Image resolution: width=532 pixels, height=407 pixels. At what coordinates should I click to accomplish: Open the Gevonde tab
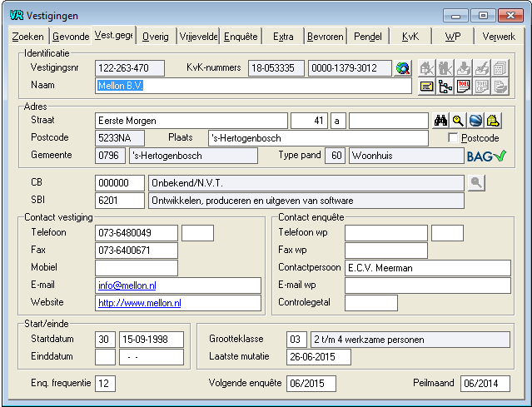[x=71, y=37]
